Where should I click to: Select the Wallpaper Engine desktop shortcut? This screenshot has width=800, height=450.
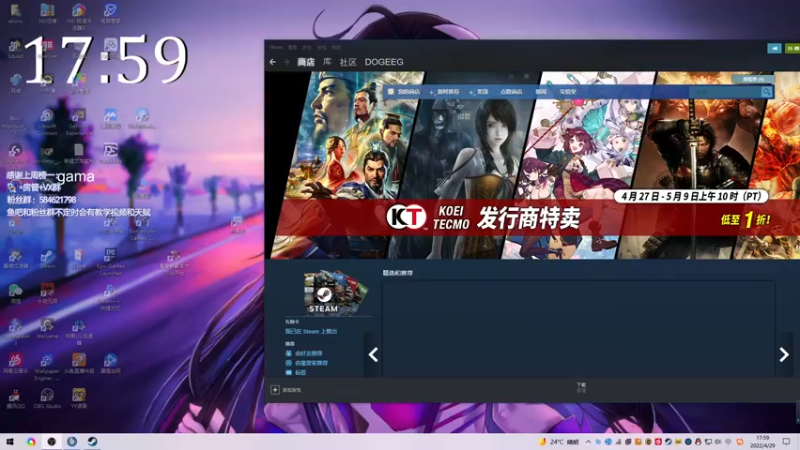point(47,367)
